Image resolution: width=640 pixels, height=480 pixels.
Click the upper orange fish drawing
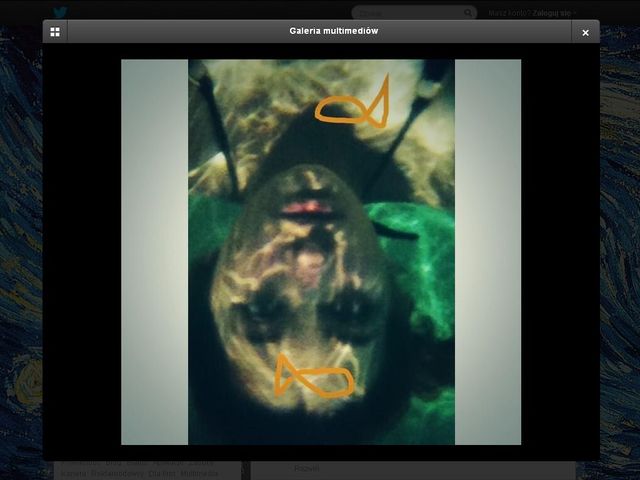[352, 108]
